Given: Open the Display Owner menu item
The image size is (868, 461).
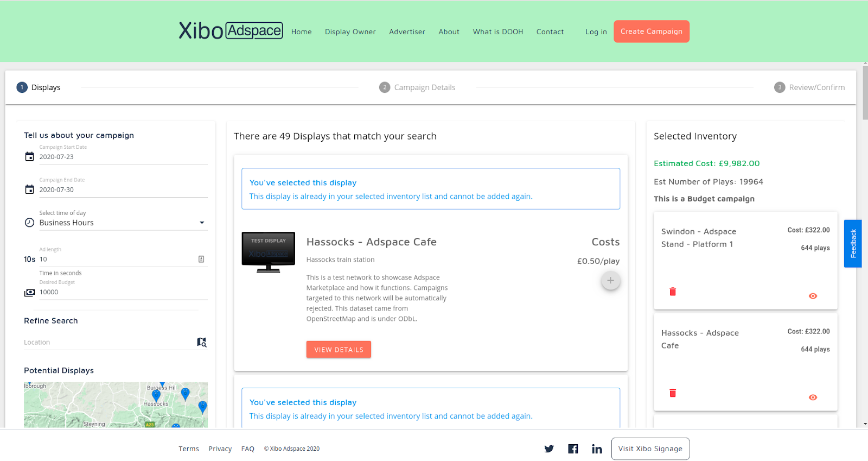Looking at the screenshot, I should 350,31.
